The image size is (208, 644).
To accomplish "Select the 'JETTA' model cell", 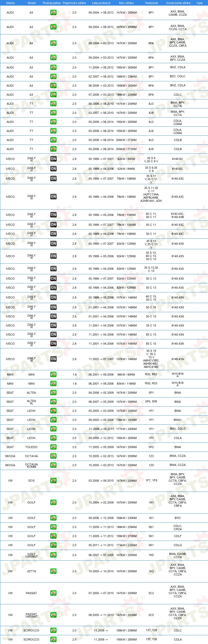I will pos(31,571).
